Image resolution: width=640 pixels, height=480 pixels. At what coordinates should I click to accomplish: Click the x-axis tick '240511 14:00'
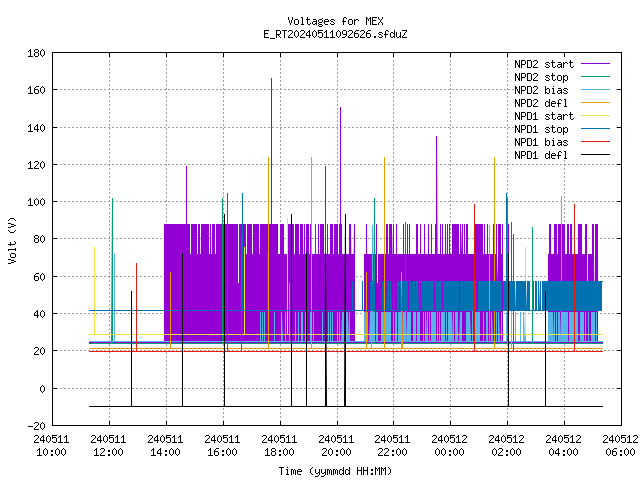coord(165,446)
